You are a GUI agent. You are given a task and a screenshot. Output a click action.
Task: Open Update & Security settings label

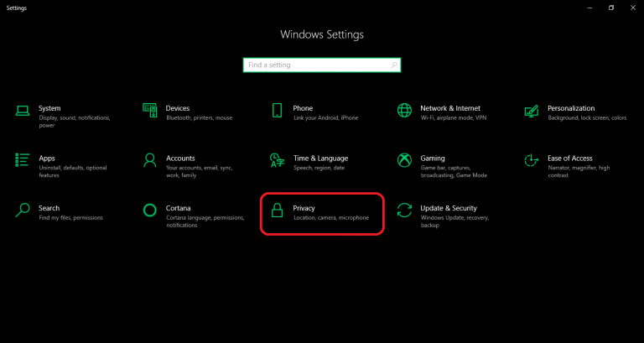coord(449,208)
